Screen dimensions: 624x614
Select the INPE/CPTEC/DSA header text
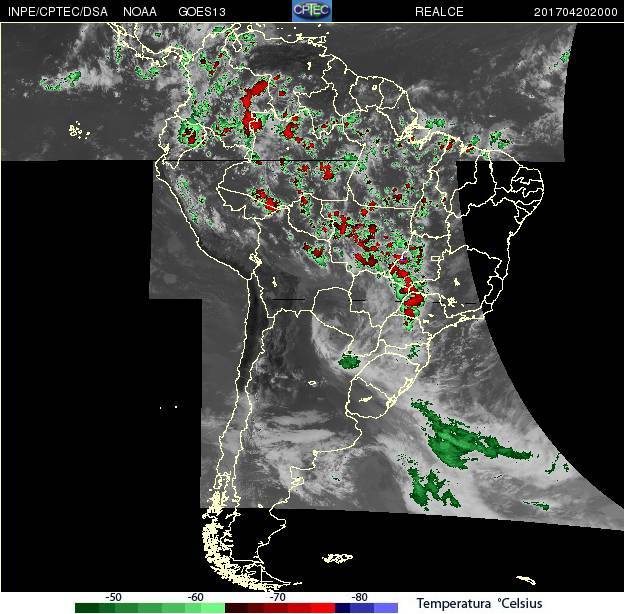click(x=58, y=12)
